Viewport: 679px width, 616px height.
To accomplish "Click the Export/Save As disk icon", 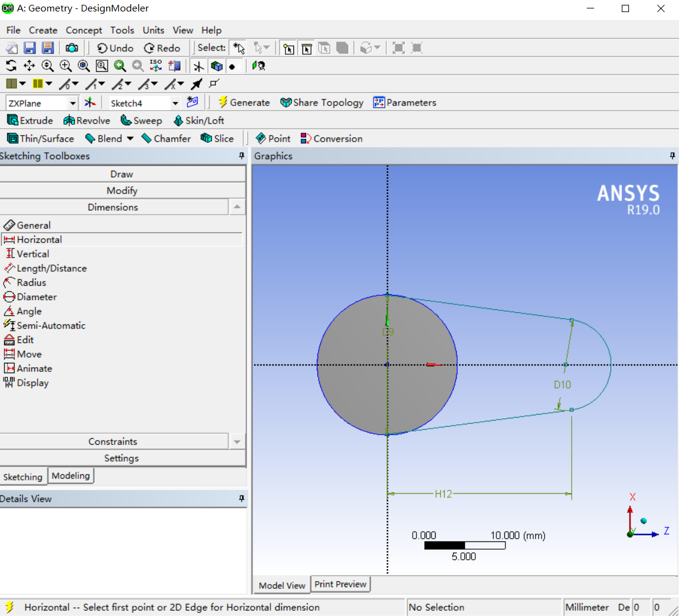I will 48,48.
